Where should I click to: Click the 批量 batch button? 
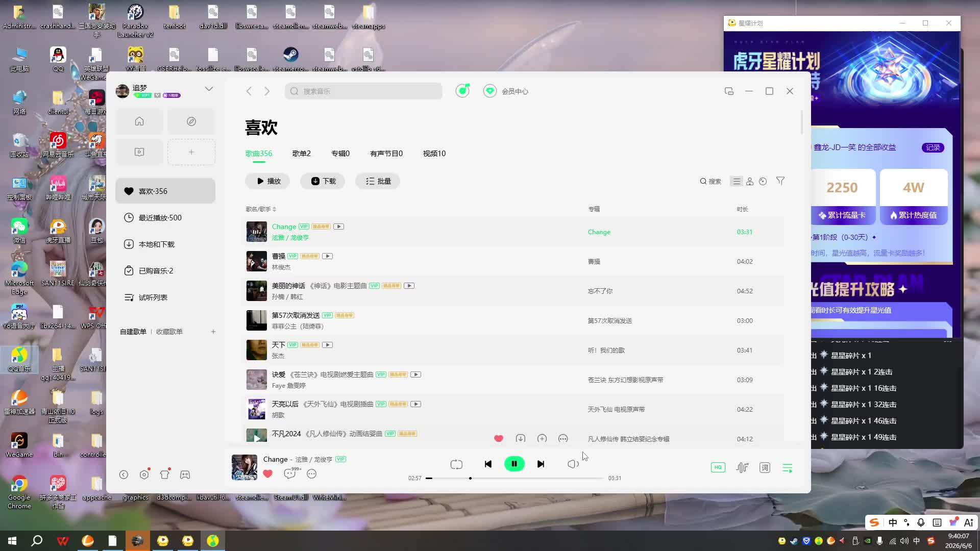(x=378, y=181)
